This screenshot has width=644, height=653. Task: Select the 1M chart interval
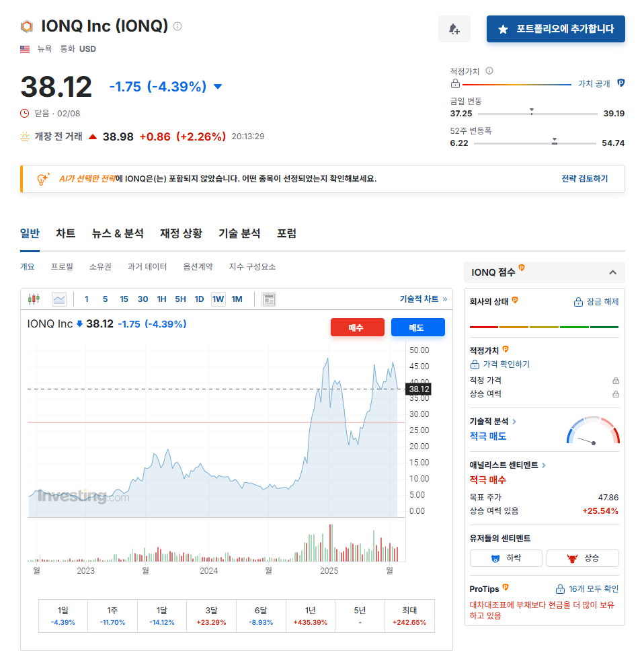[237, 299]
